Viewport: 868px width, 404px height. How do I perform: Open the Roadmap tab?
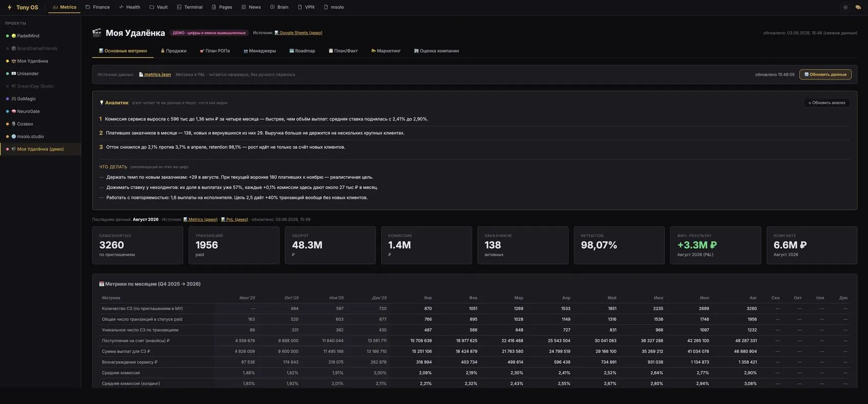point(302,51)
